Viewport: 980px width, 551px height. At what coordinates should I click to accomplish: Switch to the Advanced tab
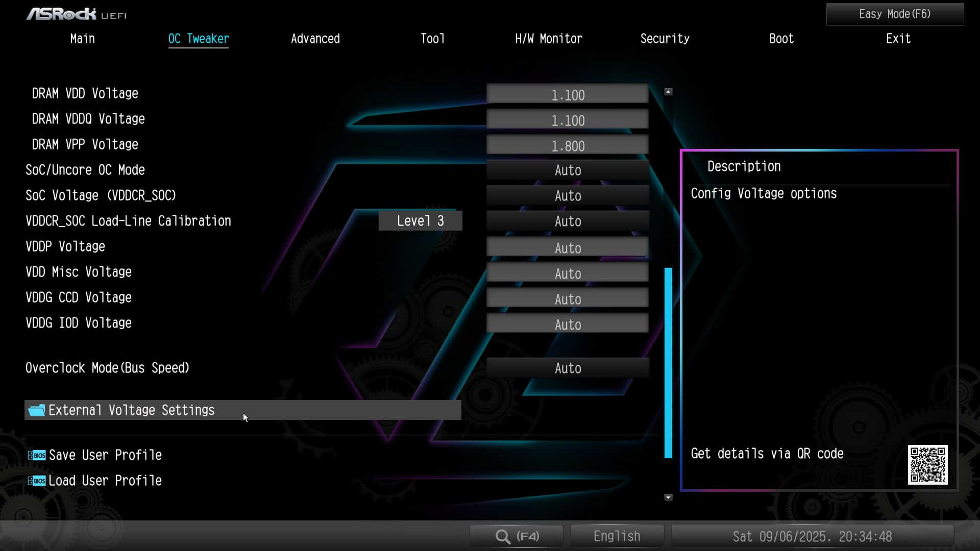click(315, 39)
